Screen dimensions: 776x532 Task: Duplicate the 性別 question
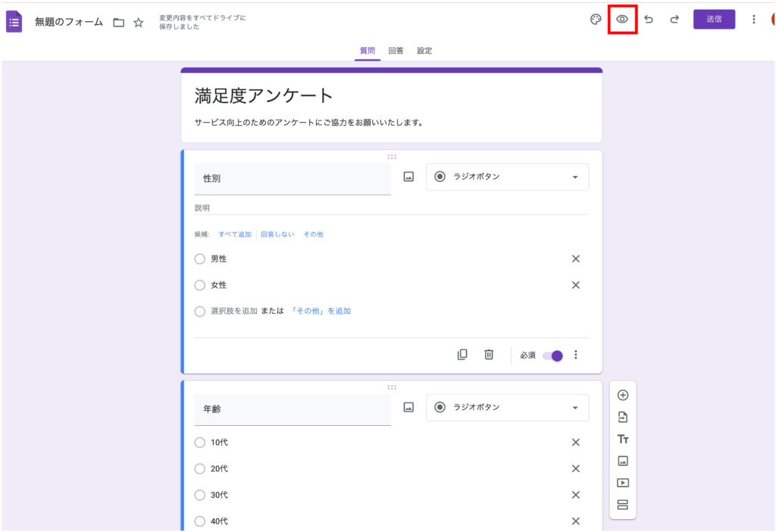(462, 355)
